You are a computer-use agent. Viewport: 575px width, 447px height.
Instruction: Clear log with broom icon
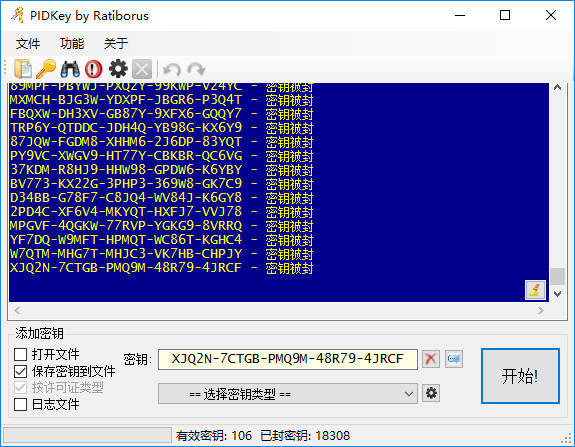point(535,290)
